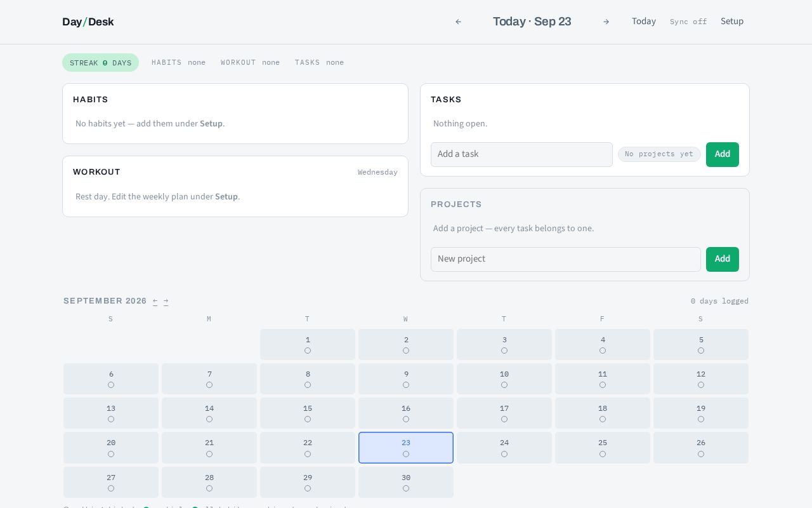The height and width of the screenshot is (508, 812).
Task: Open September 16 calendar cell
Action: pyautogui.click(x=406, y=413)
